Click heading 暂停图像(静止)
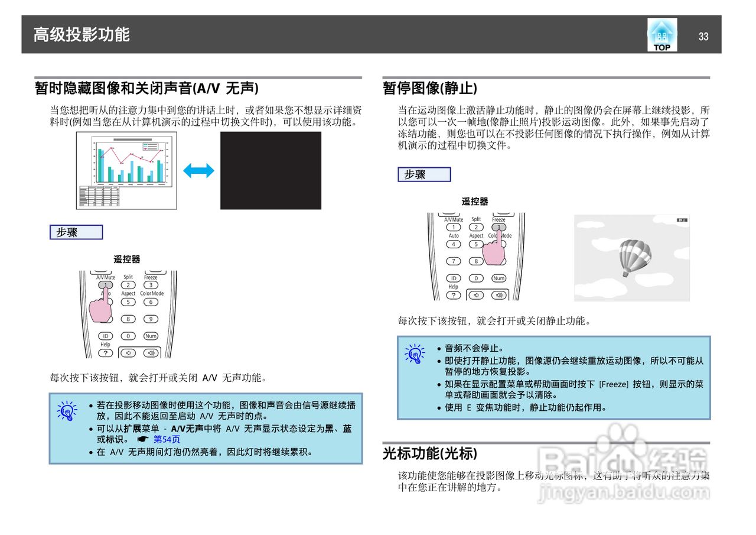The height and width of the screenshot is (535, 756). pos(429,88)
